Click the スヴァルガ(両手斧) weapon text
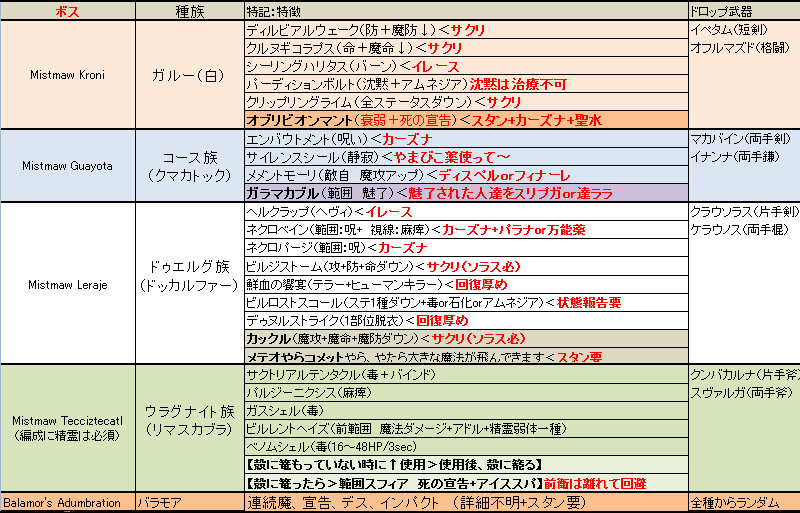The width and height of the screenshot is (800, 513). pos(741,393)
